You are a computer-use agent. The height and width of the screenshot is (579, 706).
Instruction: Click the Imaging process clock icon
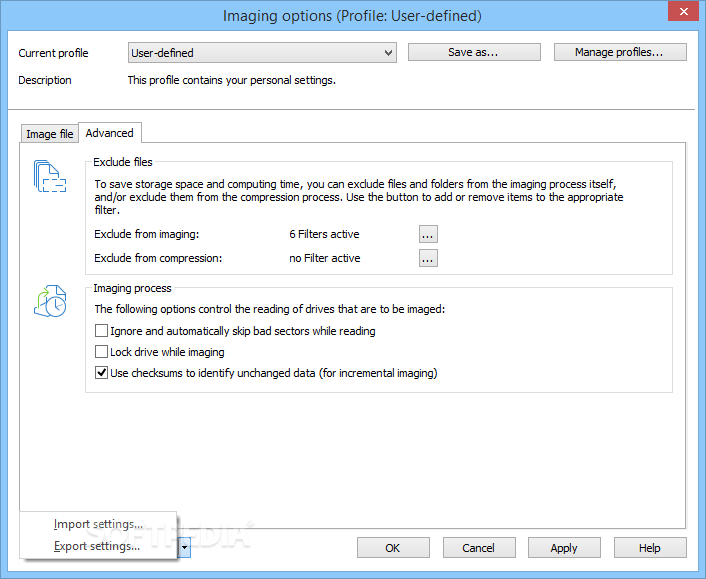click(50, 301)
